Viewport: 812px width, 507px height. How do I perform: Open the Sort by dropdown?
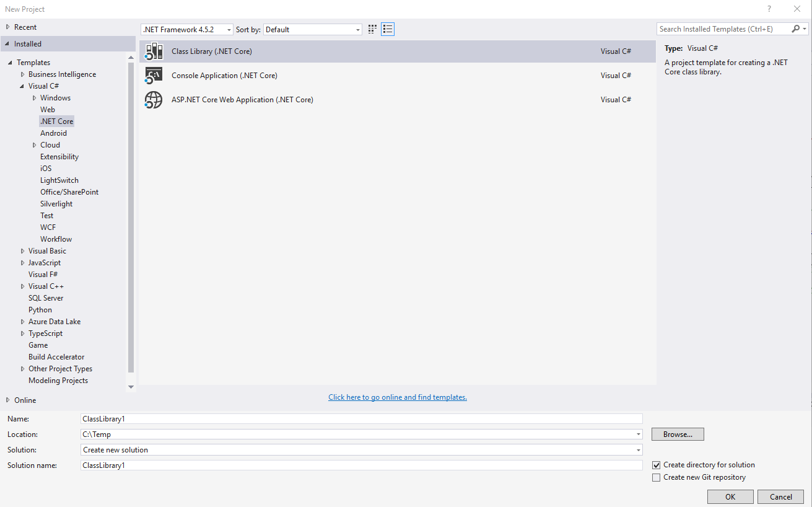(x=313, y=30)
